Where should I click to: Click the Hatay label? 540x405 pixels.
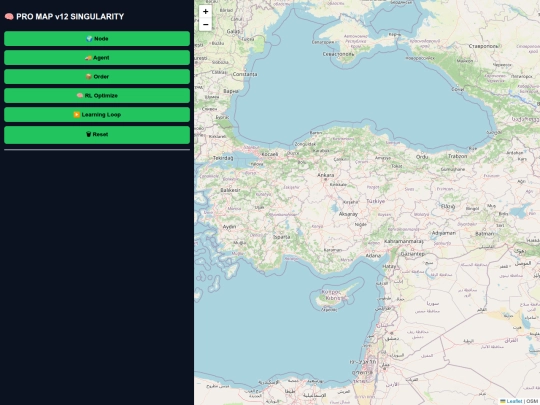point(389,266)
